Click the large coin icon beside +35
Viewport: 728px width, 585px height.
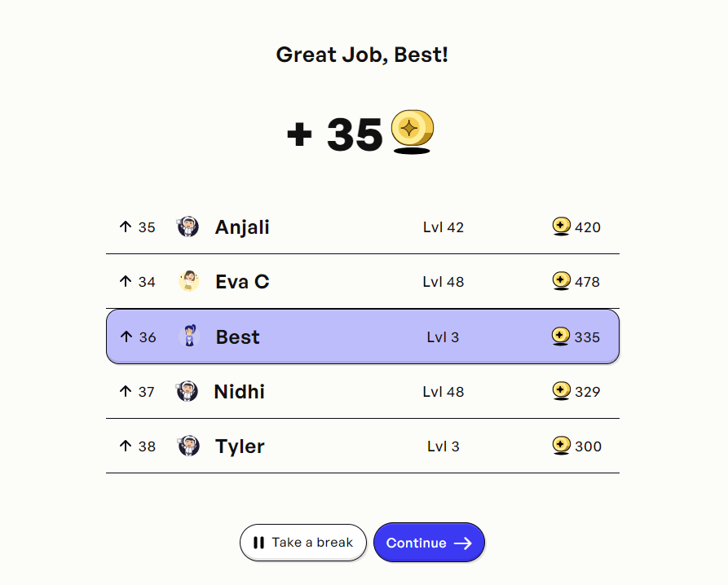tap(411, 129)
